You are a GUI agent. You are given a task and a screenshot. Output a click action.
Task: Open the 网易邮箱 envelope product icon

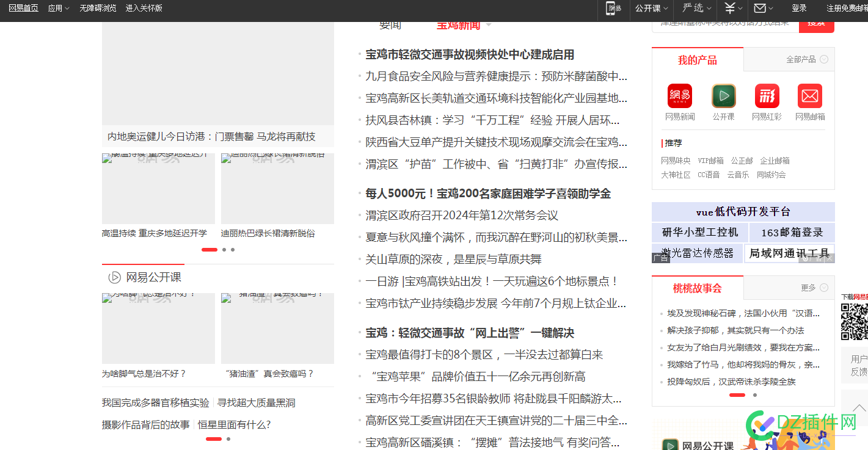[x=810, y=96]
